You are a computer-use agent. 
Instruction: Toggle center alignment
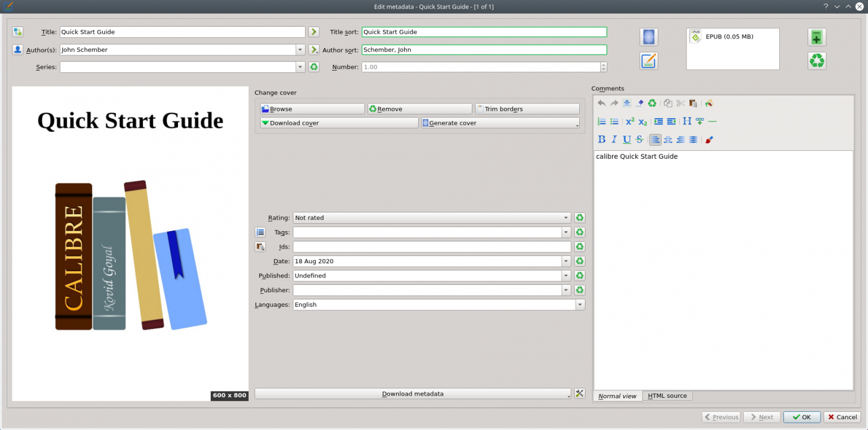coord(668,140)
